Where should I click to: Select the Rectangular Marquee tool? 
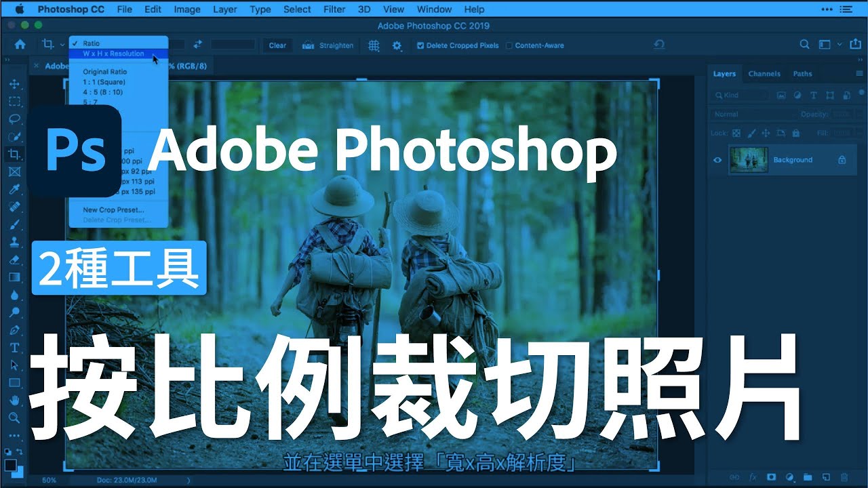(14, 102)
